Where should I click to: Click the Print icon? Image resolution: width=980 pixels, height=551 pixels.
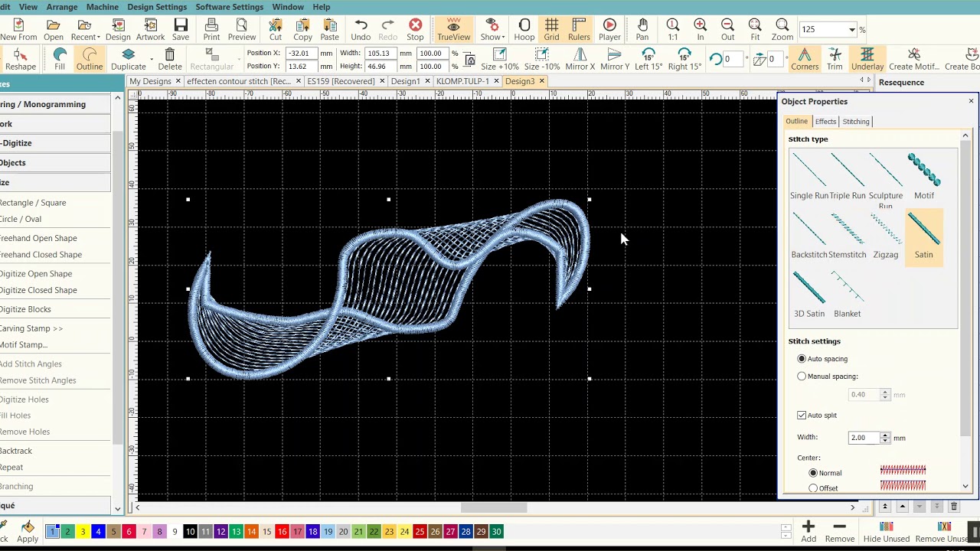[x=211, y=29]
